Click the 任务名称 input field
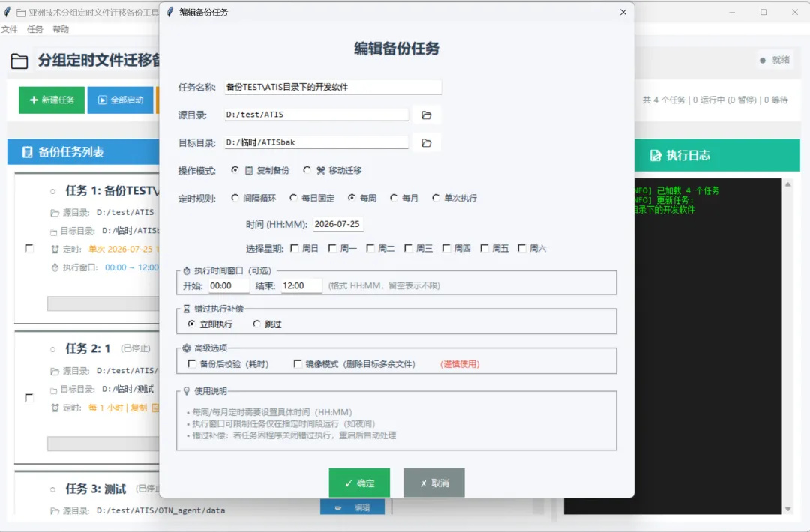The image size is (810, 532). [x=333, y=87]
